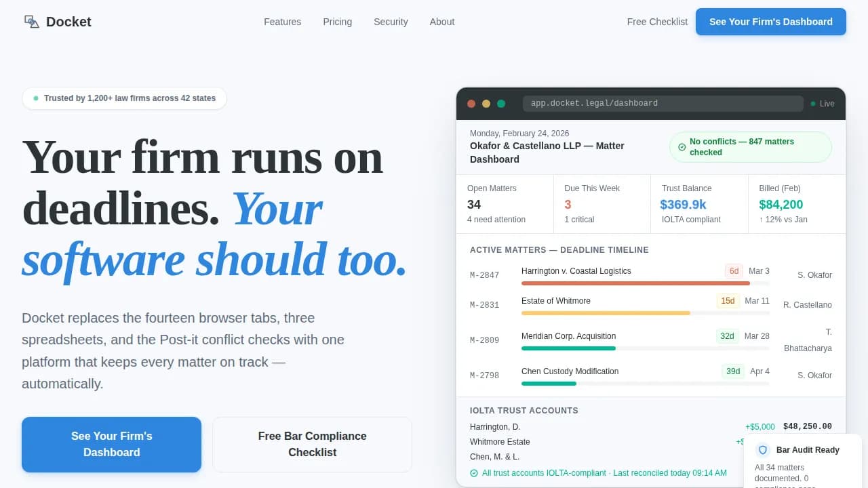Image resolution: width=868 pixels, height=488 pixels.
Task: Click the teal dot in the trusted-by badge
Action: click(35, 98)
